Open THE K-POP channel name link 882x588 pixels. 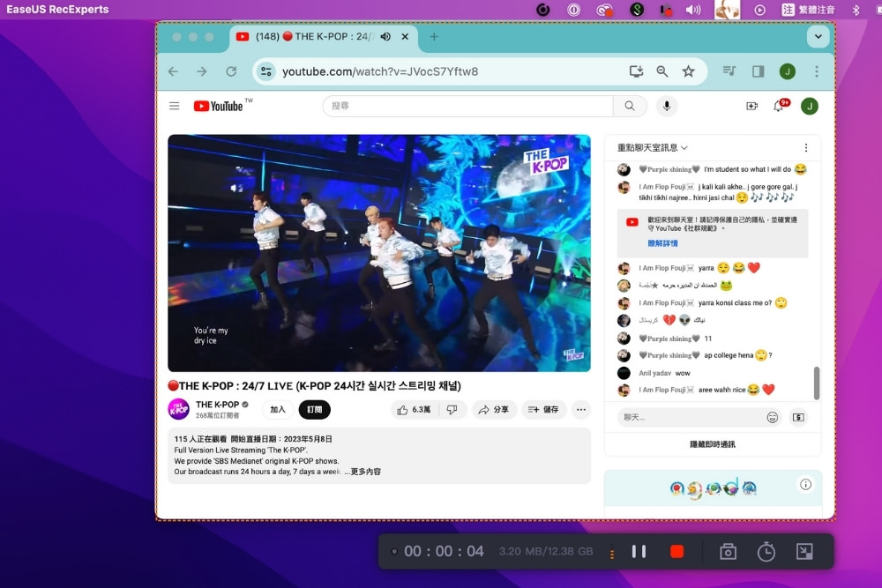click(217, 404)
